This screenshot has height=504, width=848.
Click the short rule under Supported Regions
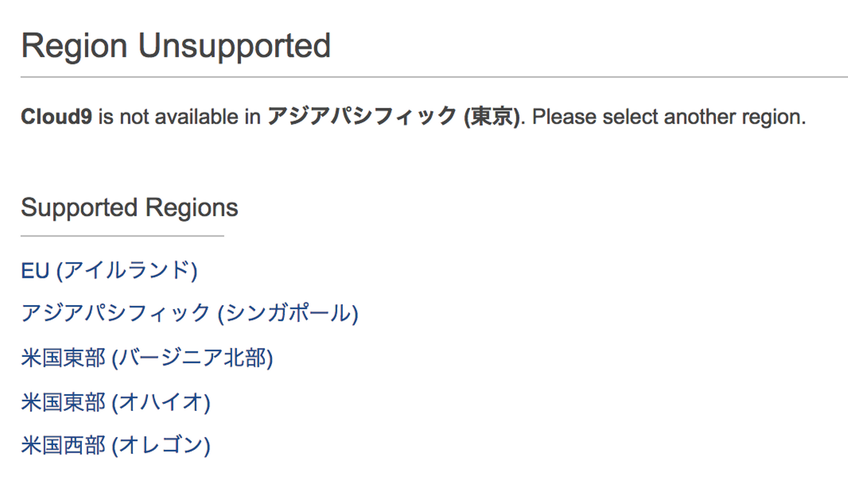[122, 236]
